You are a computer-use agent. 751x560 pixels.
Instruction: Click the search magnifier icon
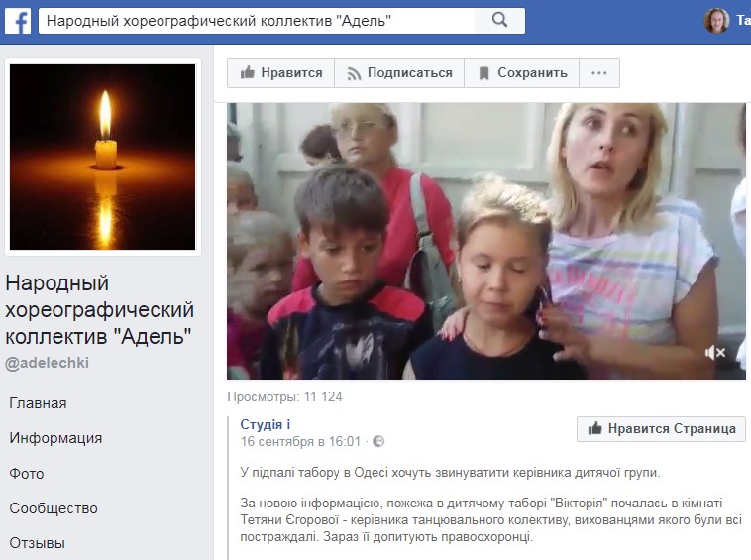[x=499, y=20]
